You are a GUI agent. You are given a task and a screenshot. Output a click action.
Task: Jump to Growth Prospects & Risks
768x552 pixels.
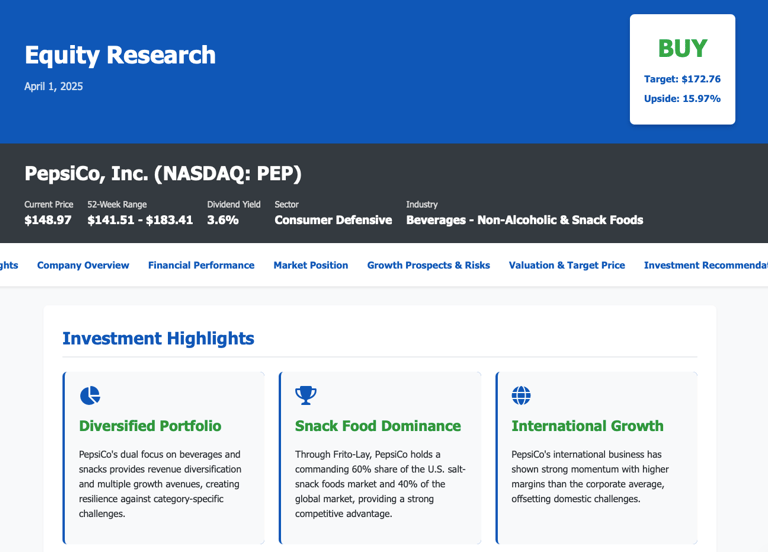click(429, 265)
